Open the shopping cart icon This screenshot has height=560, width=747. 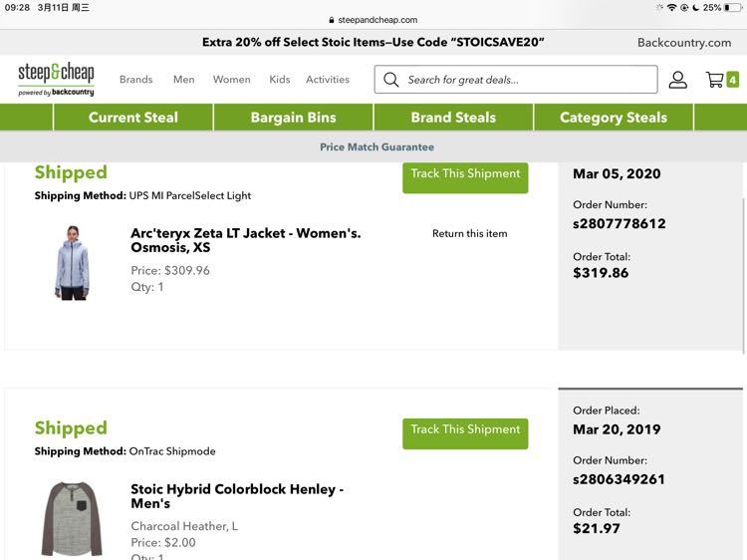(x=714, y=80)
